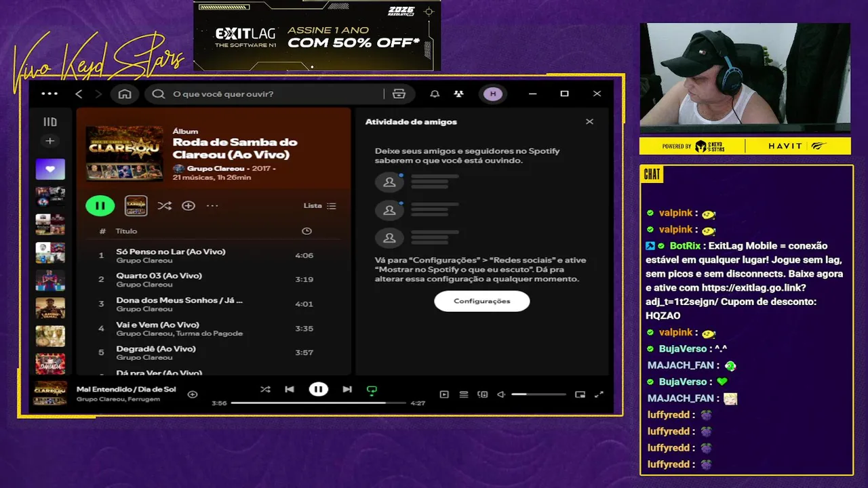Screen dimensions: 868x488
Task: Open now-playing title 'Mal Entendido / Dia de Sol'
Action: point(126,389)
